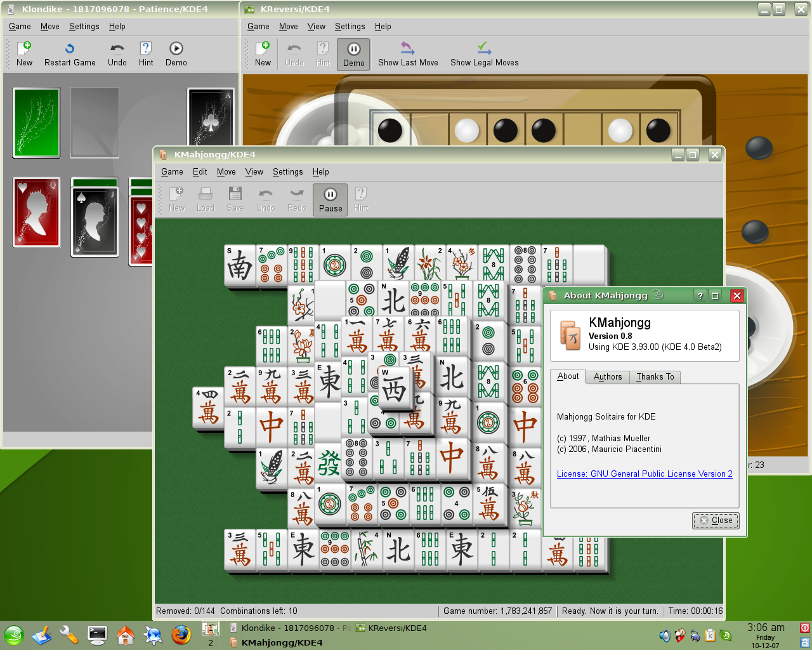This screenshot has height=650, width=812.
Task: Open Move menu in KMahjongg
Action: (x=226, y=172)
